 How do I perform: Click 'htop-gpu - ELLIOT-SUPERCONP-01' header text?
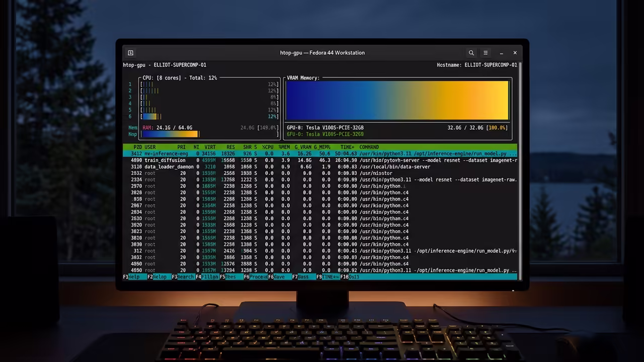165,65
